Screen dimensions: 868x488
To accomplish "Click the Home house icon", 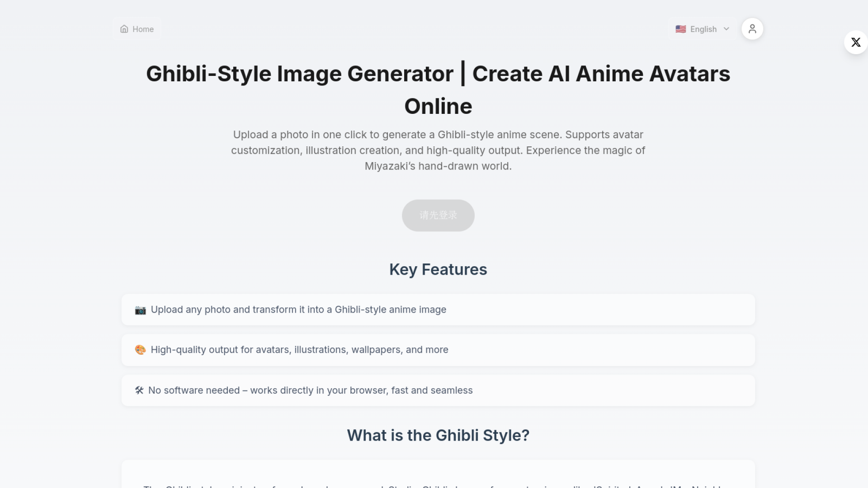I will point(124,29).
